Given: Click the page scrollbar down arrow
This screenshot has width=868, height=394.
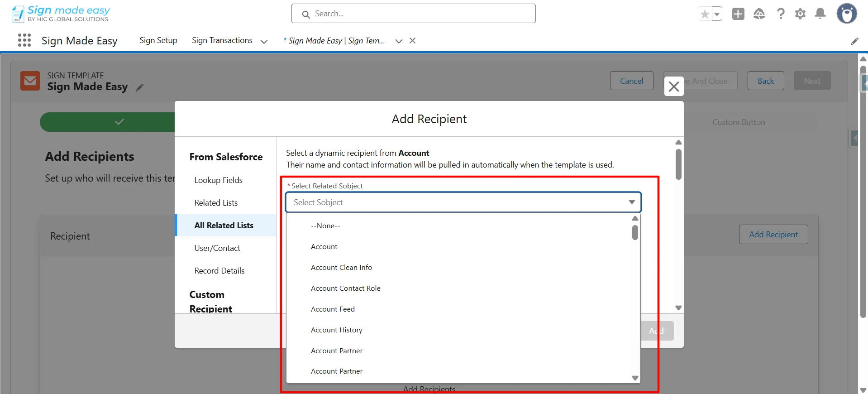Looking at the screenshot, I should [x=863, y=390].
